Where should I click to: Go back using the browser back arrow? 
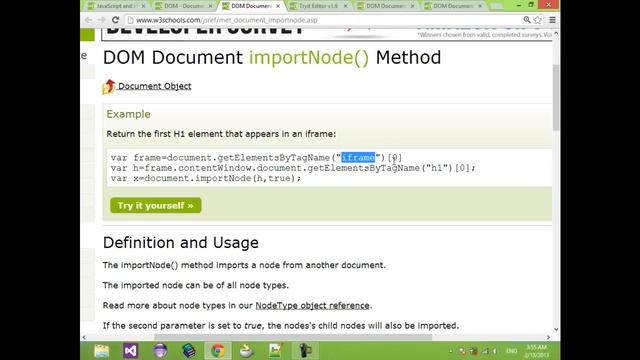coord(88,20)
